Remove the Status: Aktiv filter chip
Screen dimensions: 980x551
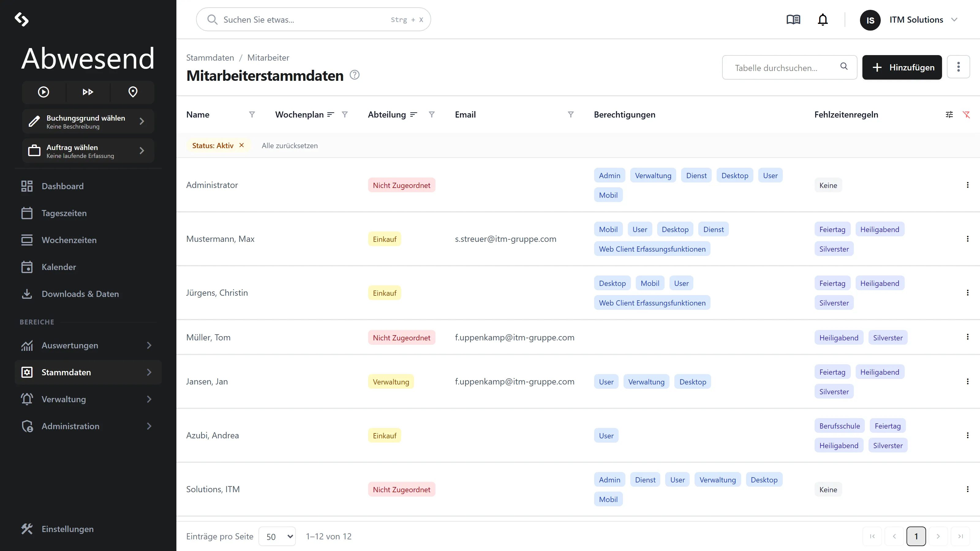[242, 145]
